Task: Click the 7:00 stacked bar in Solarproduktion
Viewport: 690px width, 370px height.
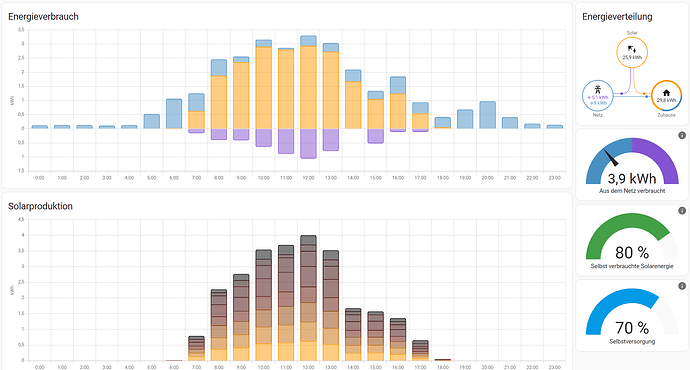Action: click(x=196, y=348)
